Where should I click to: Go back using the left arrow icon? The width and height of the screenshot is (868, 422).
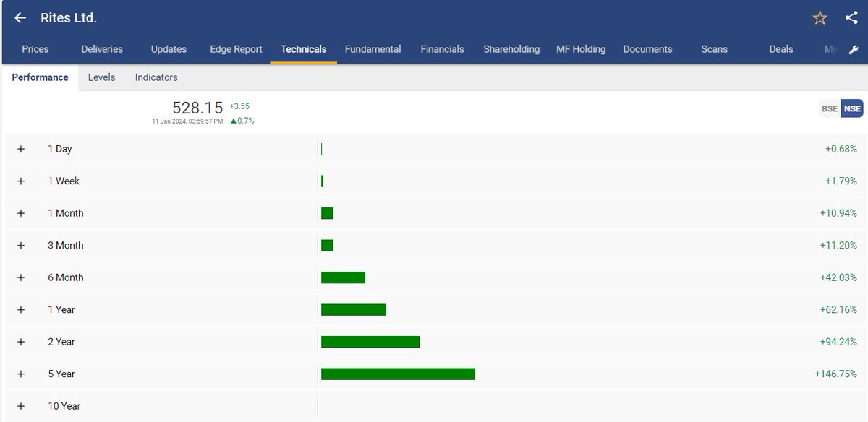(20, 18)
